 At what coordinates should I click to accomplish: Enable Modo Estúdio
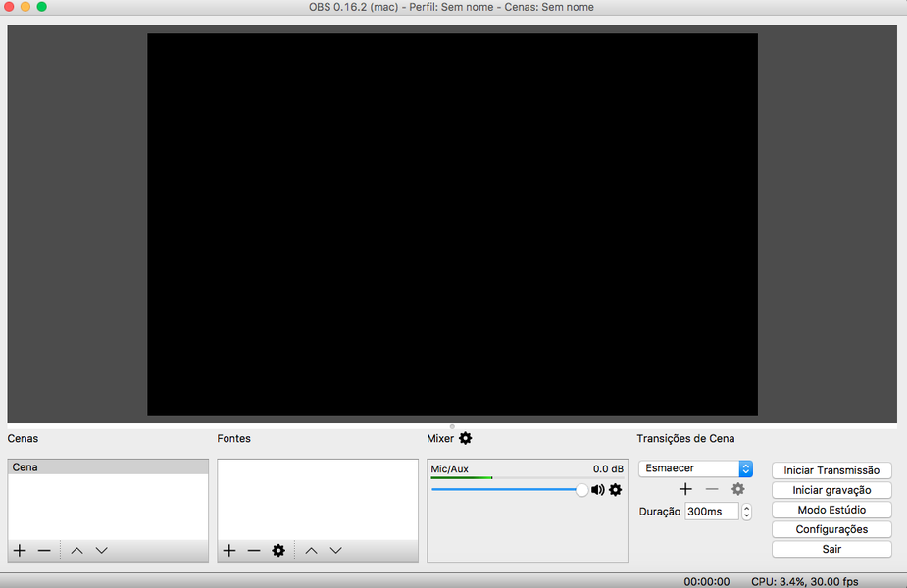click(x=831, y=510)
